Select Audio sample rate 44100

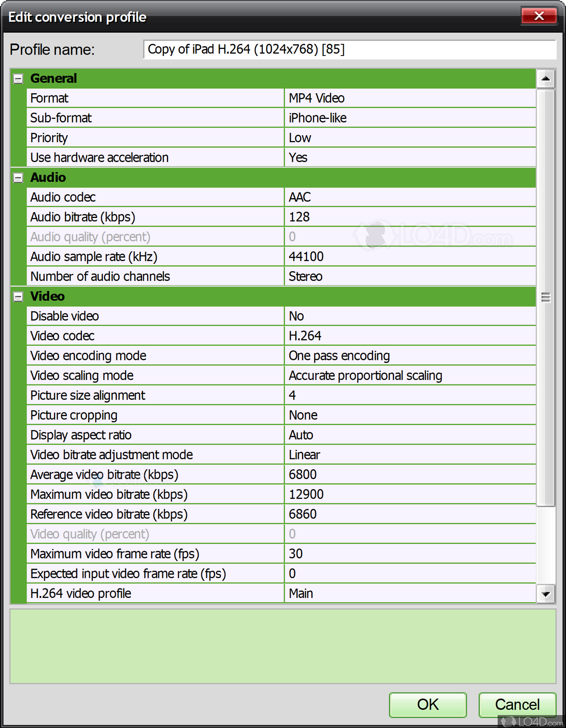pos(410,256)
